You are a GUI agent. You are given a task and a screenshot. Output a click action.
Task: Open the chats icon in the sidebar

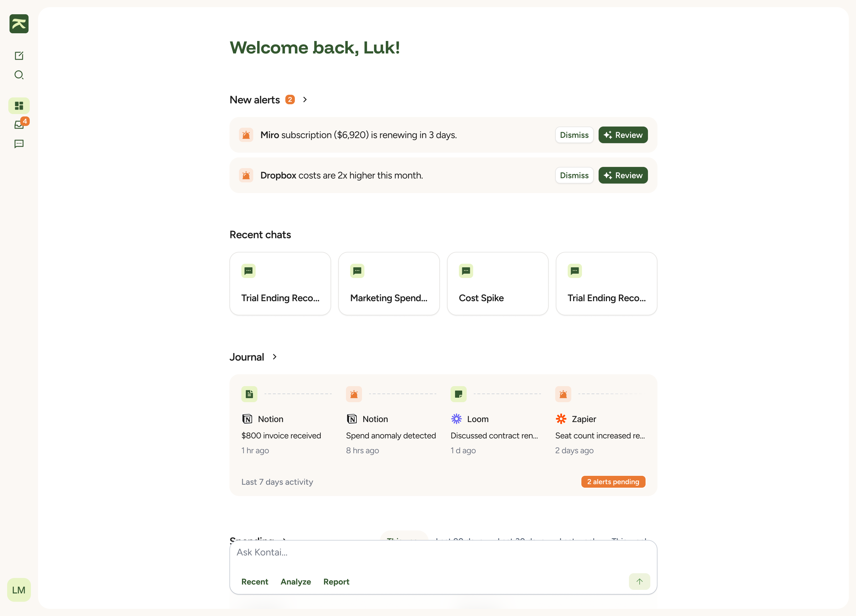[x=19, y=144]
